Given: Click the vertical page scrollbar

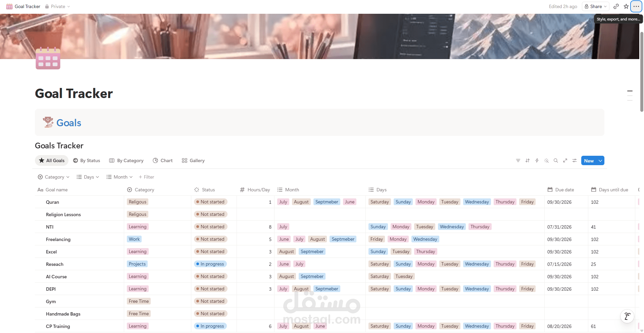Looking at the screenshot, I should tap(641, 72).
